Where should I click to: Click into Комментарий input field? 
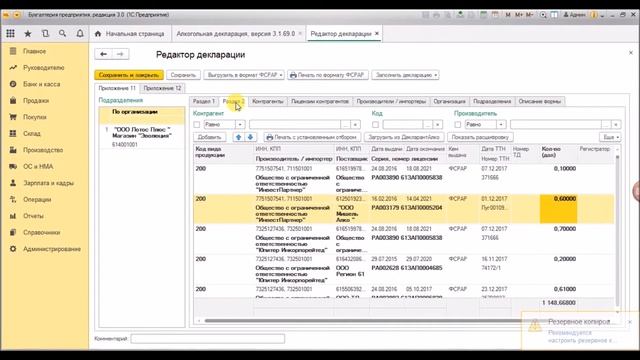click(208, 338)
